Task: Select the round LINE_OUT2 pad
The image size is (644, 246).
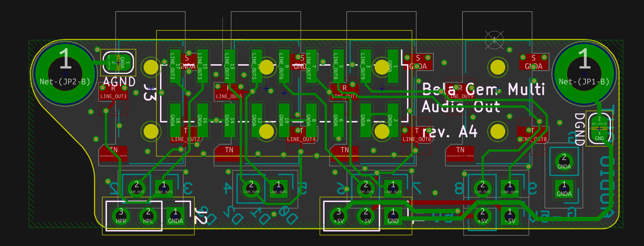Action: click(137, 189)
